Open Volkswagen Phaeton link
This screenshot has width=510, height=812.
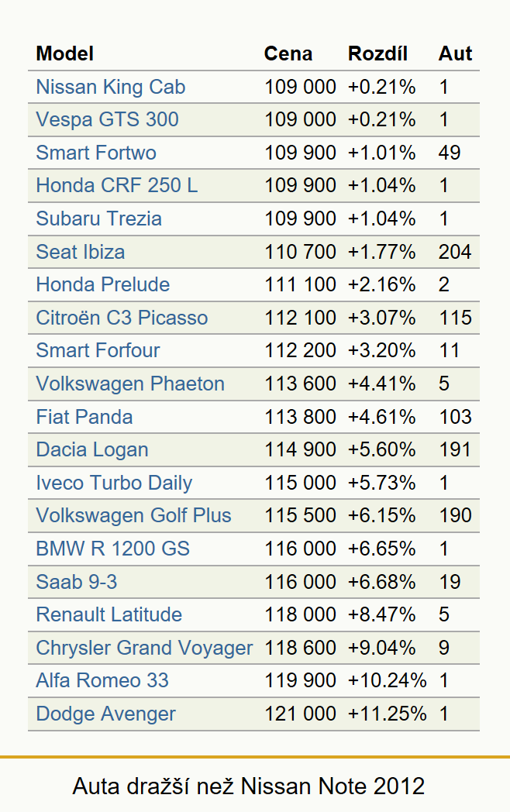[130, 384]
